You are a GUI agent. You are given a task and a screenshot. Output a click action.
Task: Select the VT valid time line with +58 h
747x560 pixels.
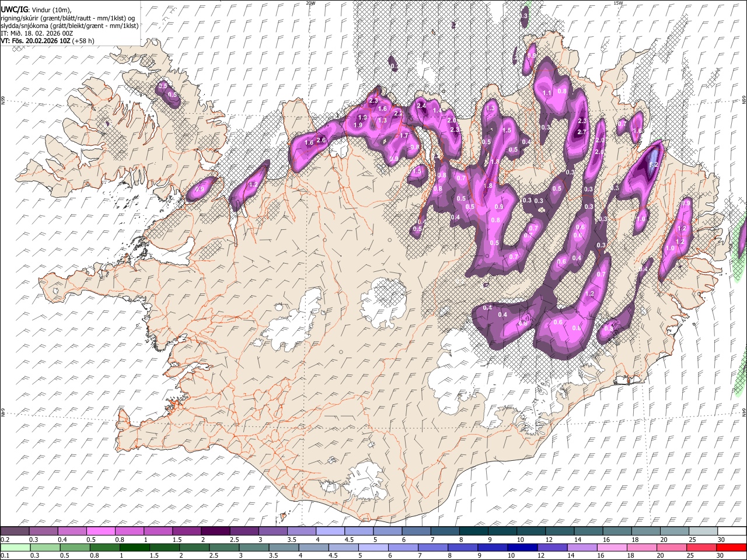pos(47,41)
